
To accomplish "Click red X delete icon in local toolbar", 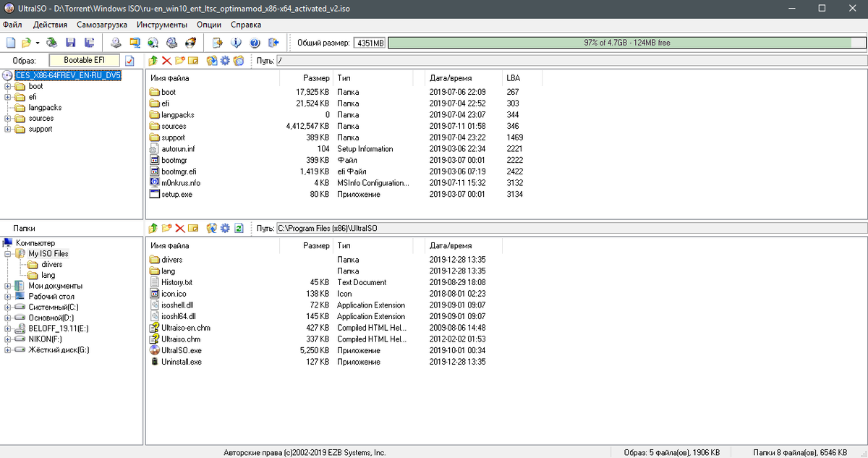I will click(x=179, y=228).
